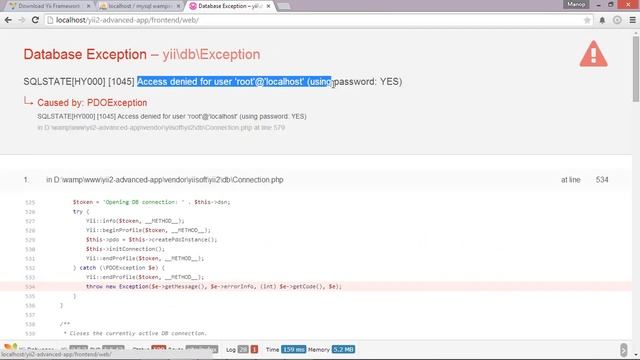
Task: Click the yii\db\Exception class link
Action: 211,54
